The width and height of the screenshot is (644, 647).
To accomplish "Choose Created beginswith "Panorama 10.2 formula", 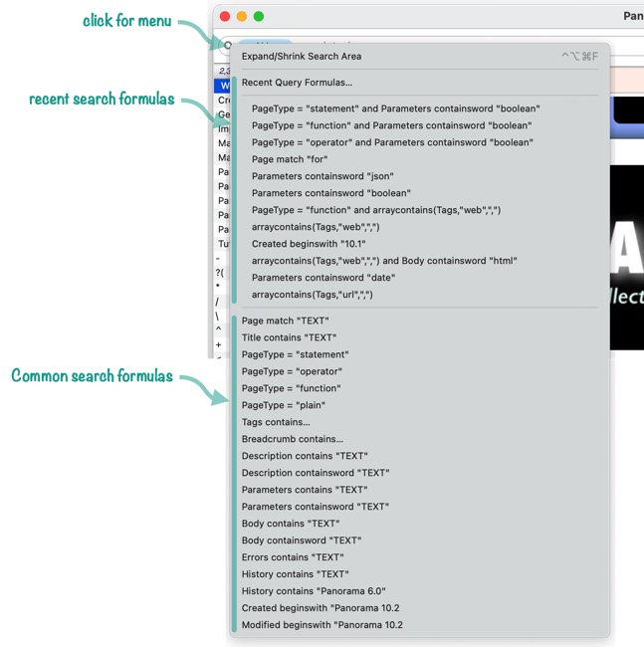I will point(420,608).
